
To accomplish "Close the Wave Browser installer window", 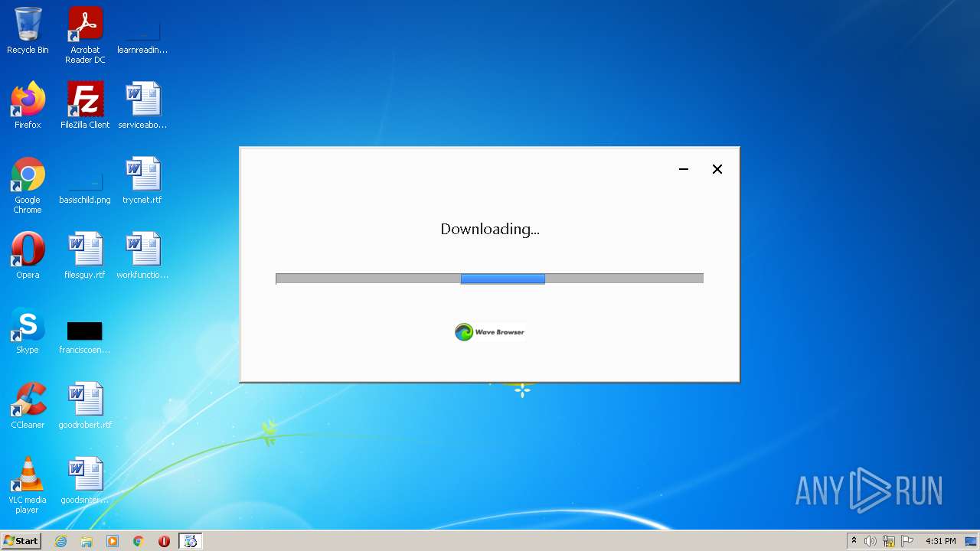I will tap(717, 169).
